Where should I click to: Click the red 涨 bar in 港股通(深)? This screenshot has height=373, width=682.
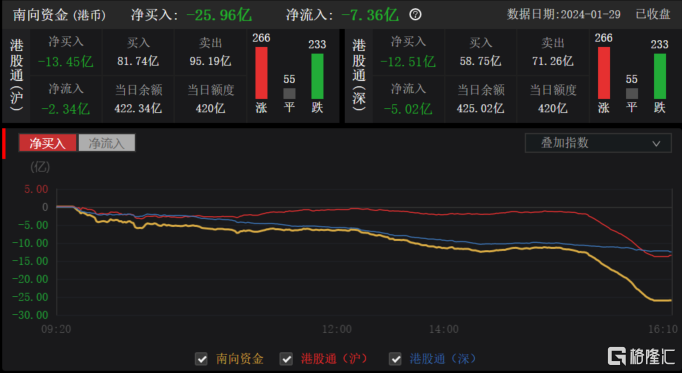pos(604,73)
